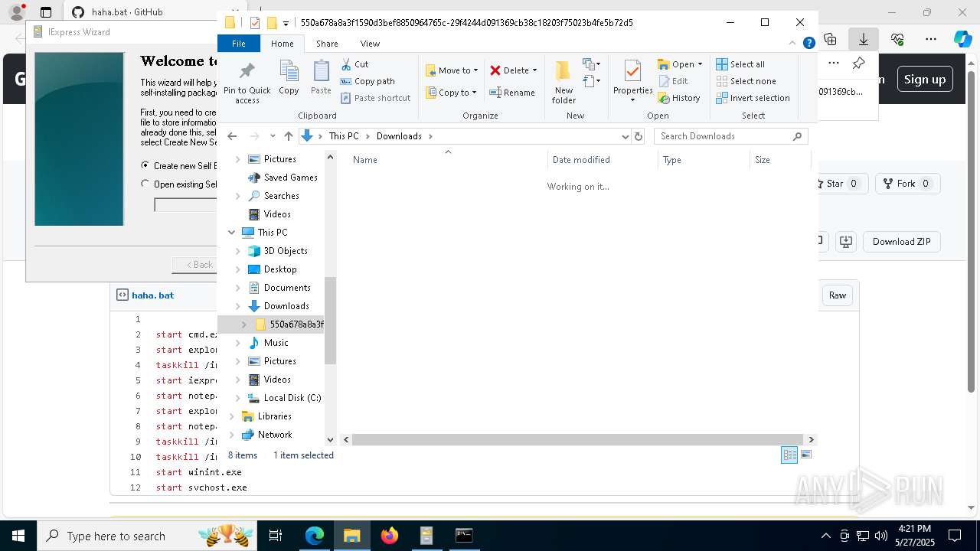Collapse the ribbon with chevron
This screenshot has height=551, width=980.
pyautogui.click(x=792, y=44)
